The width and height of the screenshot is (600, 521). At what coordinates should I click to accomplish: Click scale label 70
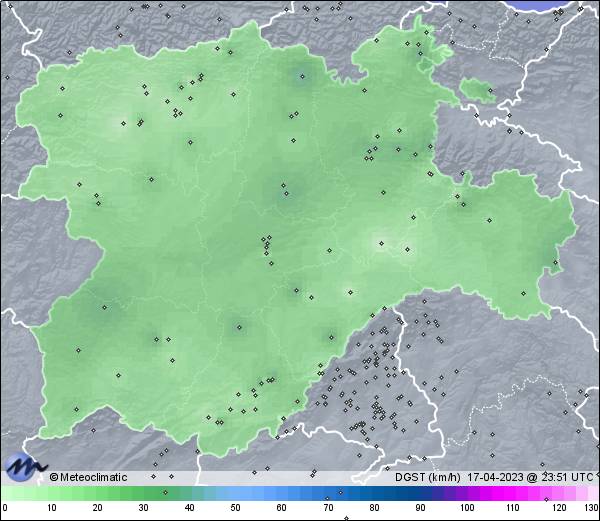pyautogui.click(x=328, y=508)
